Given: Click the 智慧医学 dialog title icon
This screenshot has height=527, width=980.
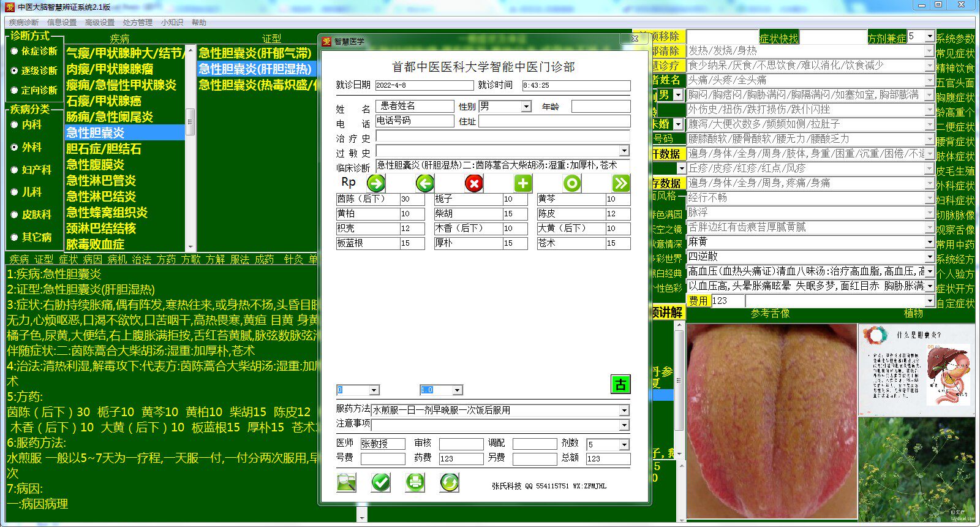Looking at the screenshot, I should coord(326,41).
